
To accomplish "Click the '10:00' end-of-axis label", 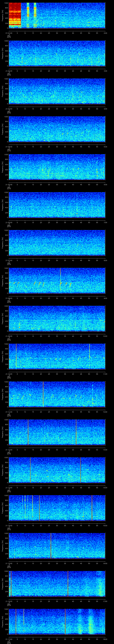I will pyautogui.click(x=105, y=336).
